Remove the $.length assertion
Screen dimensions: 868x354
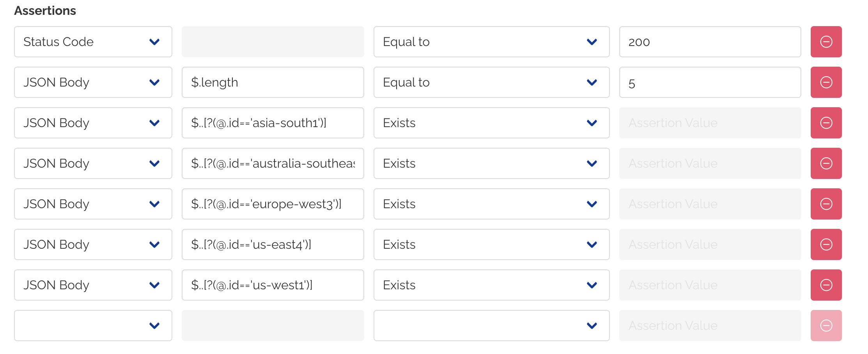click(x=826, y=82)
